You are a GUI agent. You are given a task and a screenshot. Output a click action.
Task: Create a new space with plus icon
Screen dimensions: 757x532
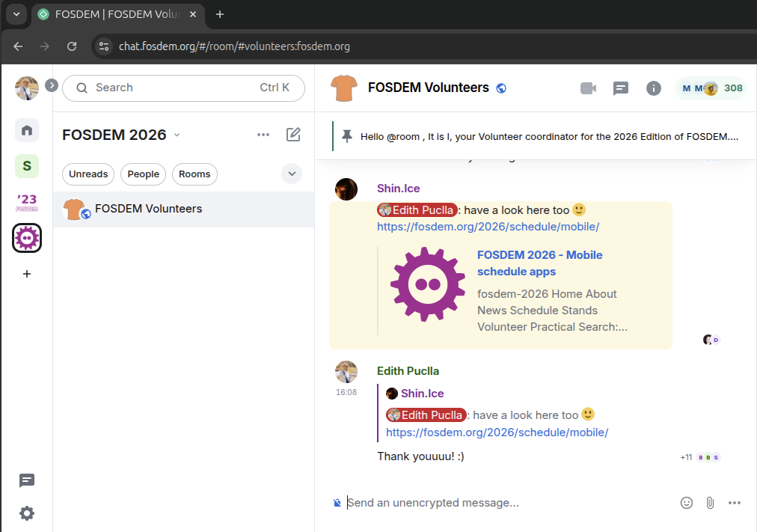coord(27,274)
